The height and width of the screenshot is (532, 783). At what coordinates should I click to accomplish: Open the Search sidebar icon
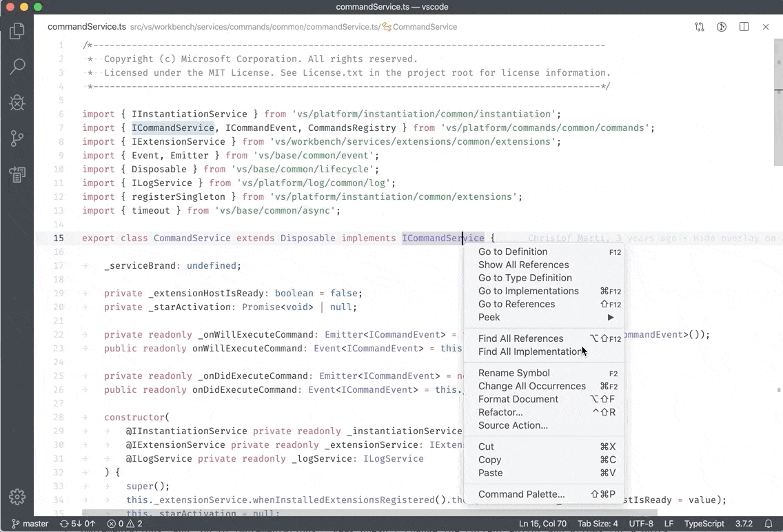point(17,66)
